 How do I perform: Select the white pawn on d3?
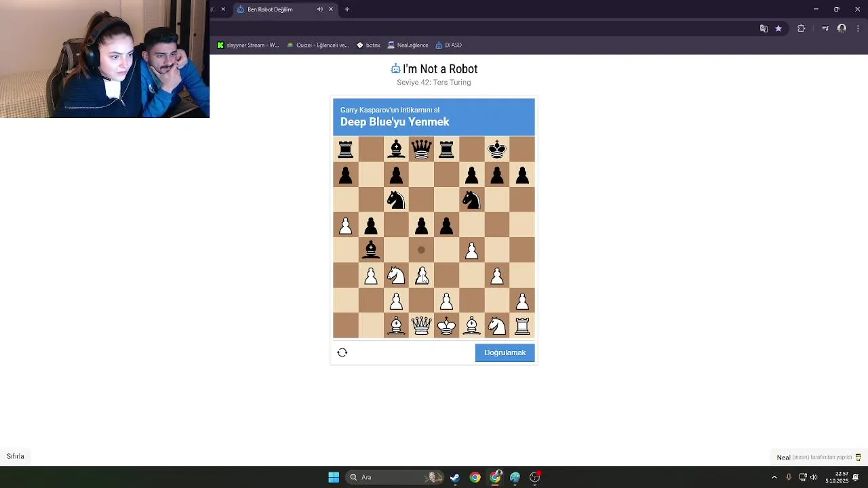click(421, 275)
